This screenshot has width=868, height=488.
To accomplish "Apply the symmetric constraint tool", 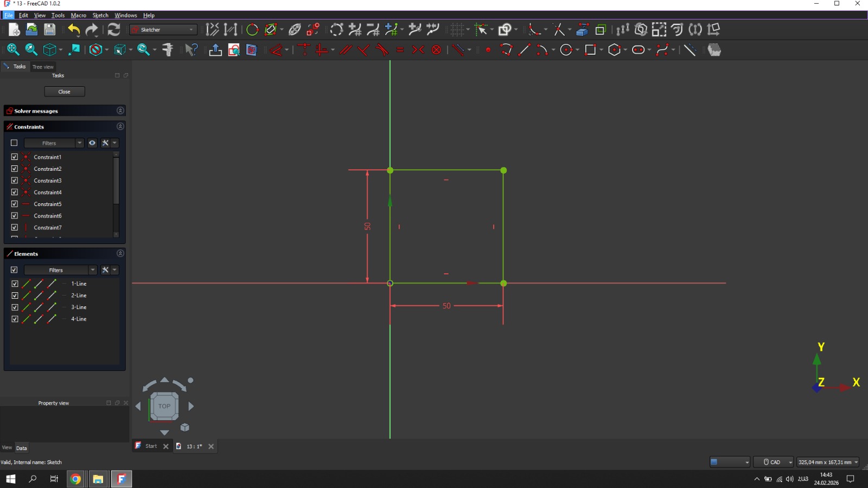I will [x=418, y=50].
